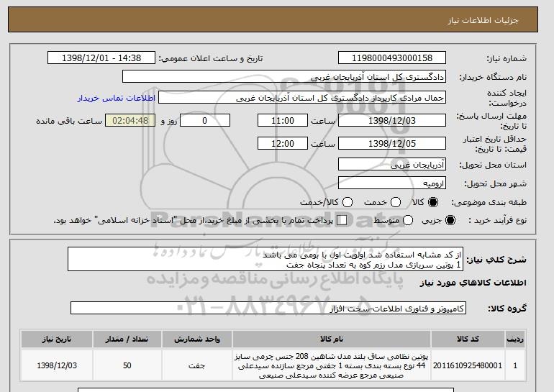The width and height of the screenshot is (554, 392).
Task: Click the remaining days field showing 0
Action: [205, 120]
